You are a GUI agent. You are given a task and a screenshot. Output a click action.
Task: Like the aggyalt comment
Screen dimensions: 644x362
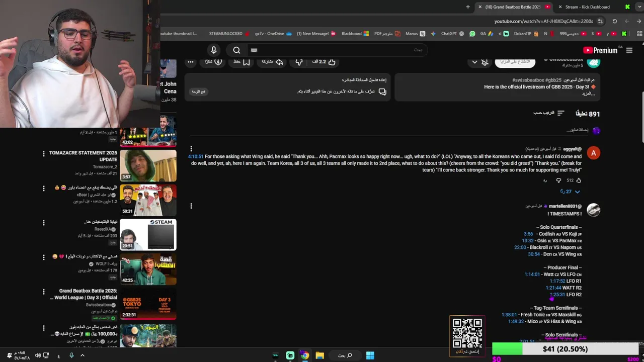(x=579, y=180)
